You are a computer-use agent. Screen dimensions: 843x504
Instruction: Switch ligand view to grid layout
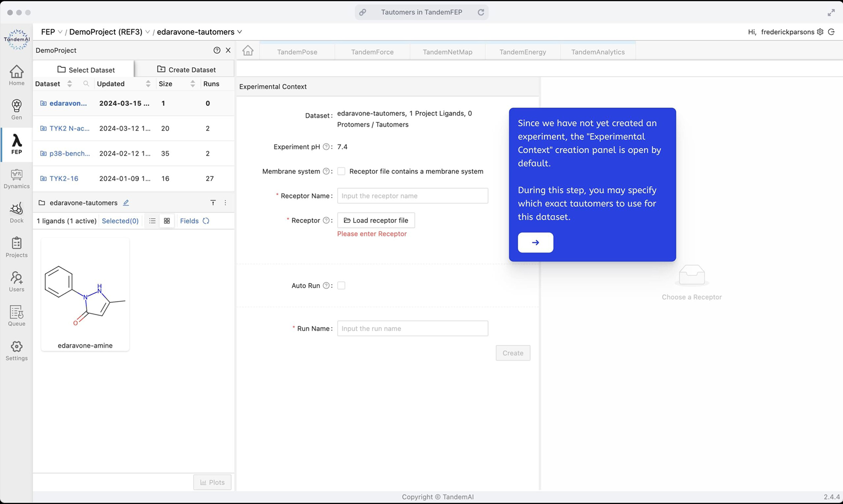point(167,221)
